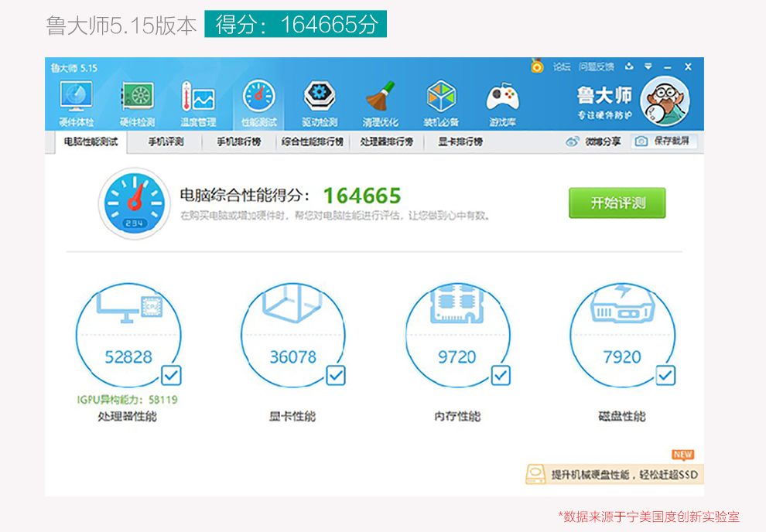The image size is (766, 532).
Task: Click the speedometer gauge score icon
Action: click(135, 203)
